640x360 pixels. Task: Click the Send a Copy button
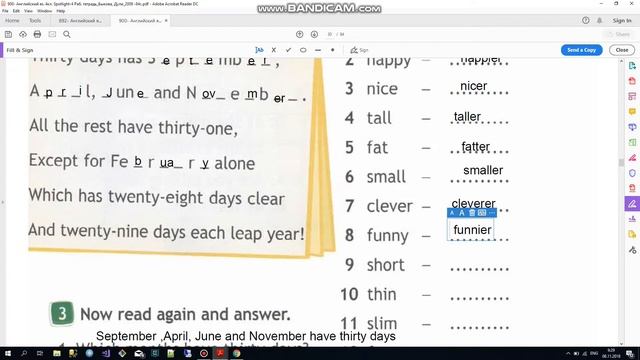581,50
